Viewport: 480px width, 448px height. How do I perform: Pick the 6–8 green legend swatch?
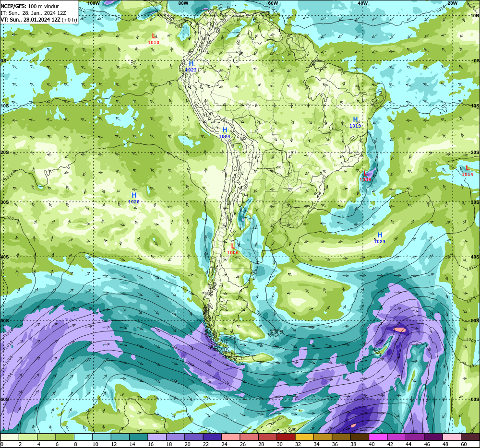point(65,437)
